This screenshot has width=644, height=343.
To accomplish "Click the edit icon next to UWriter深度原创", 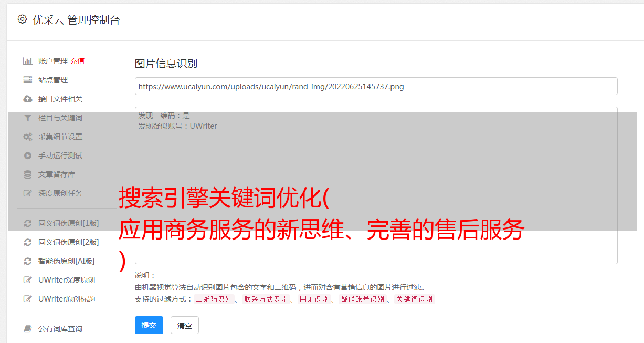I will 28,280.
